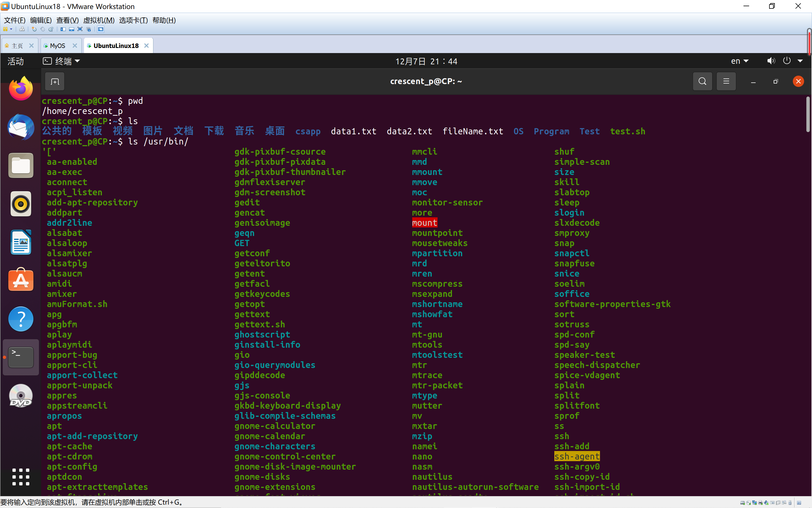This screenshot has width=812, height=508.
Task: Open the 编辑(E) menu
Action: pyautogui.click(x=41, y=20)
